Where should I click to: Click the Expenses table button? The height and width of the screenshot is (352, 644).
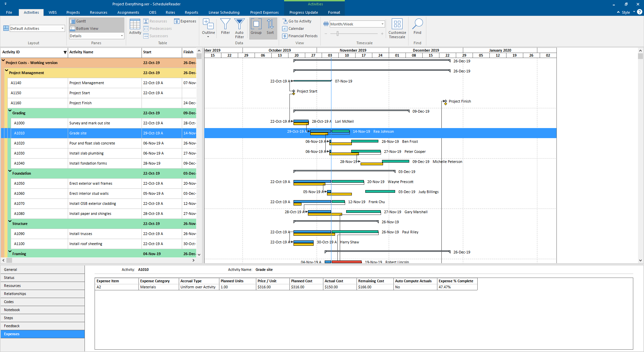(185, 21)
